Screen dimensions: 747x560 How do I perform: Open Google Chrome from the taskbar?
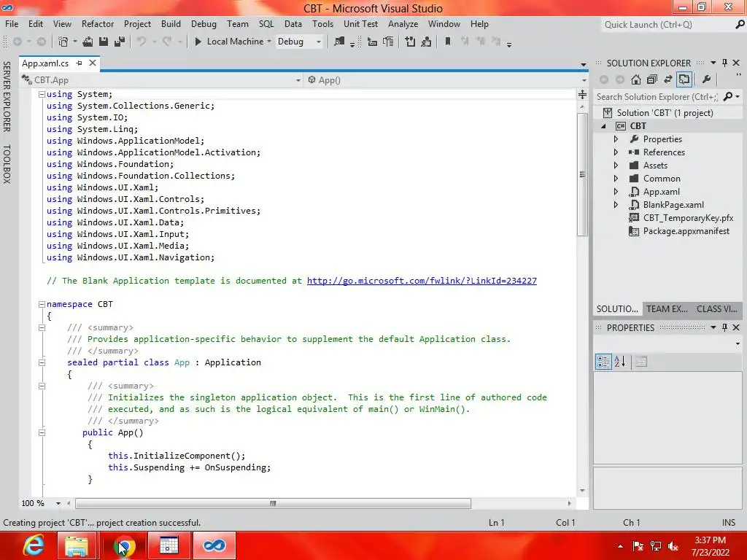[x=125, y=545]
